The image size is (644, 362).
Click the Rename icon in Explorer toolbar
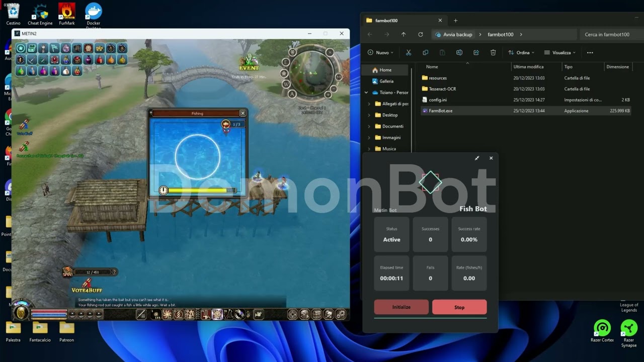pos(459,52)
